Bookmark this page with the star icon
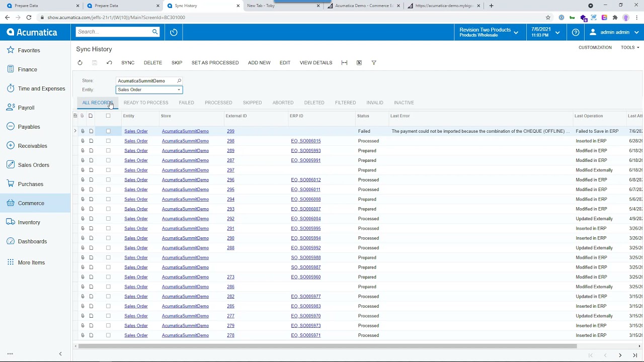Screen dimensions: 644x362 click(548, 17)
